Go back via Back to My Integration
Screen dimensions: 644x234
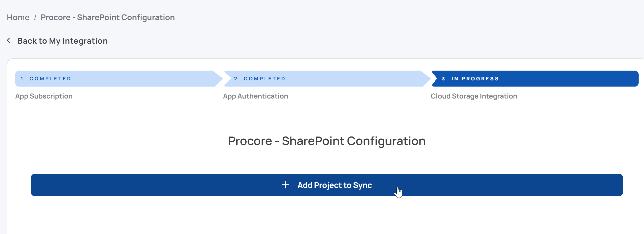click(63, 41)
